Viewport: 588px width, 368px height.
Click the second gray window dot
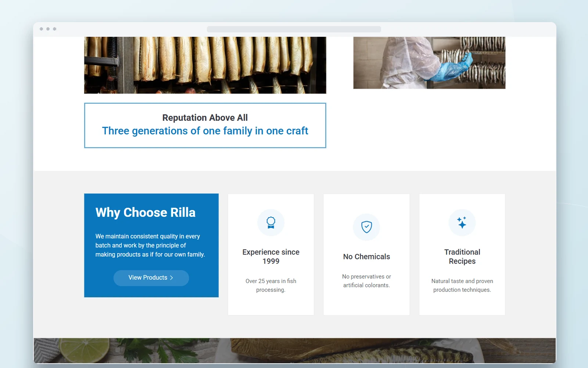coord(48,29)
